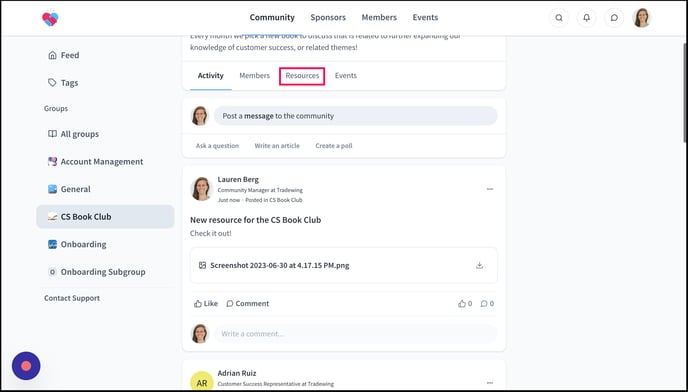Select CS Book Club in the sidebar

coord(105,217)
